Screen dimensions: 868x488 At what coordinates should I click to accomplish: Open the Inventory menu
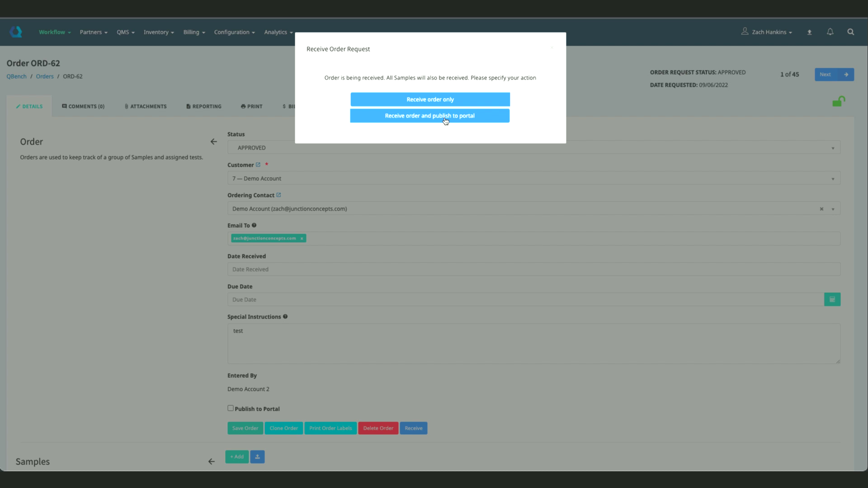pos(158,32)
